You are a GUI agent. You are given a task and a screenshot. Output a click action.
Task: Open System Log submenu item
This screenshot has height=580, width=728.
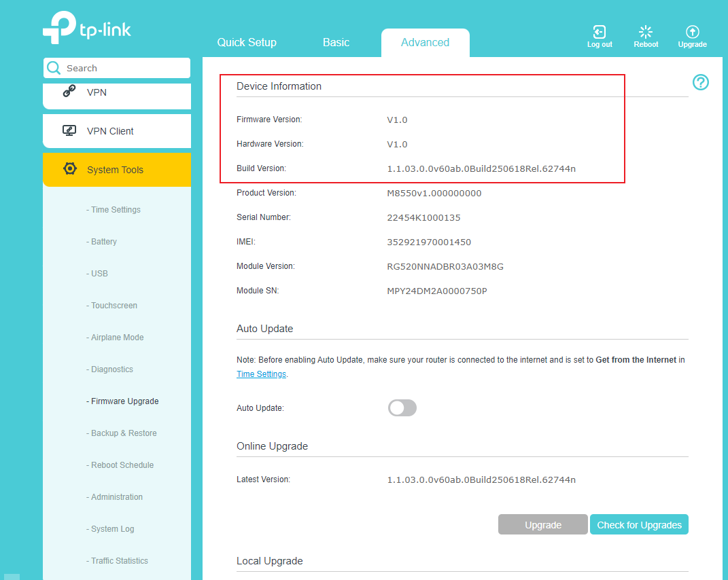110,529
